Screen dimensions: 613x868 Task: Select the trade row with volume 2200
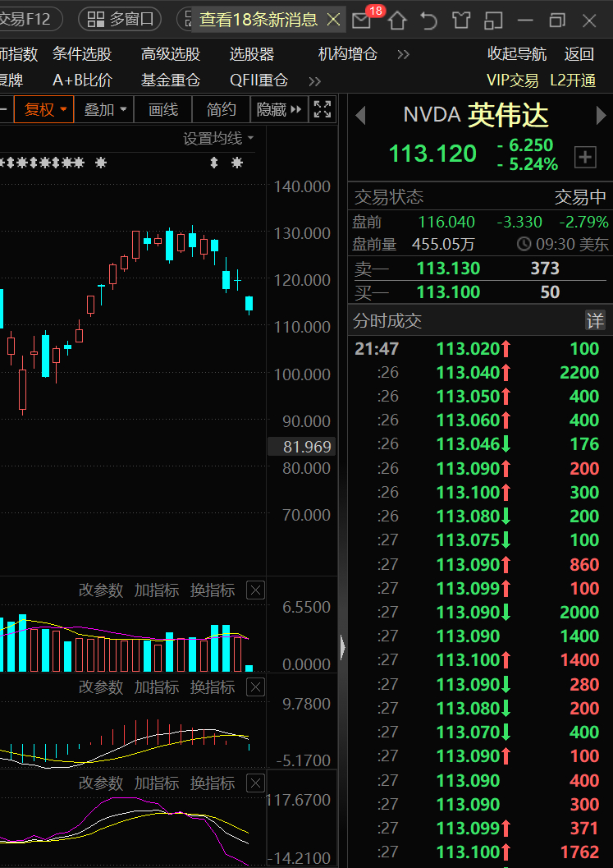[x=480, y=373]
